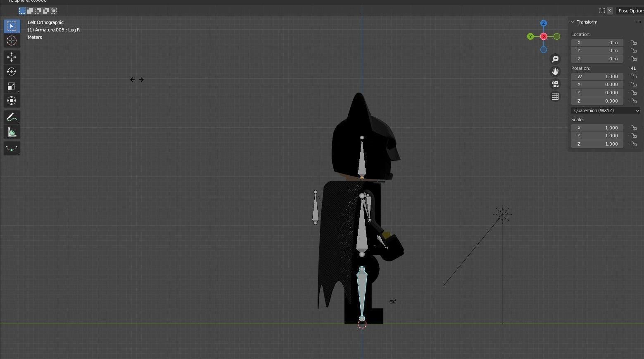
Task: Edit Scale X value field
Action: pyautogui.click(x=597, y=128)
